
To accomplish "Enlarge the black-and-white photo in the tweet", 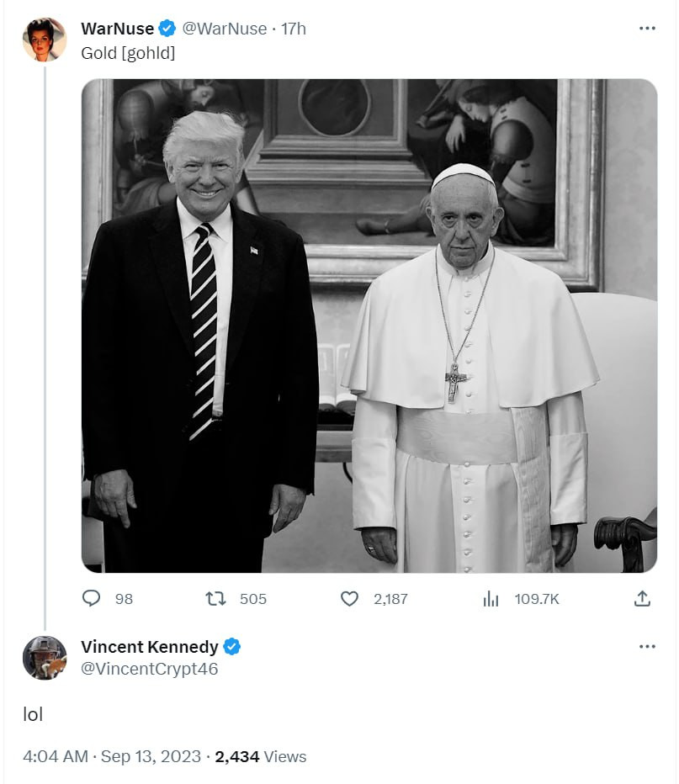I will [369, 326].
